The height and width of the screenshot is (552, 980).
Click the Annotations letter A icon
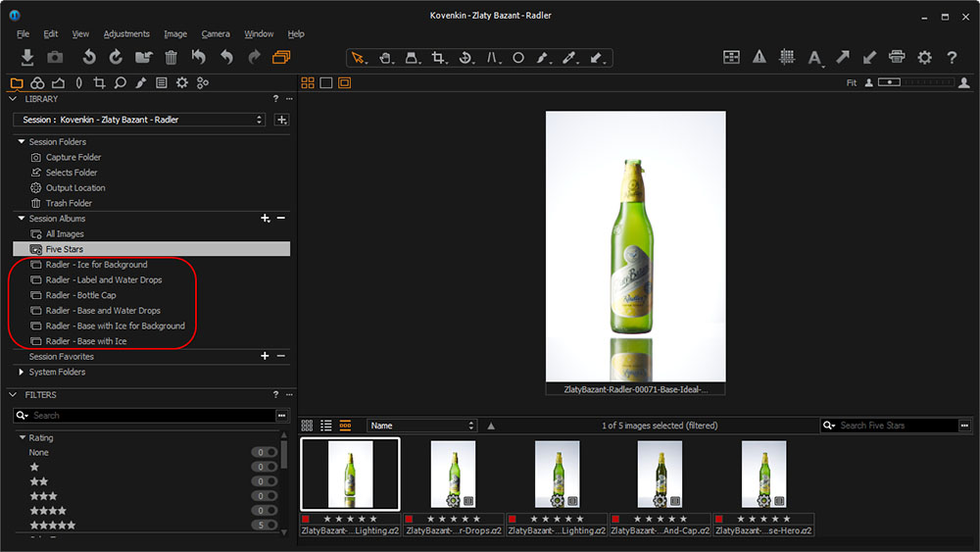point(814,58)
